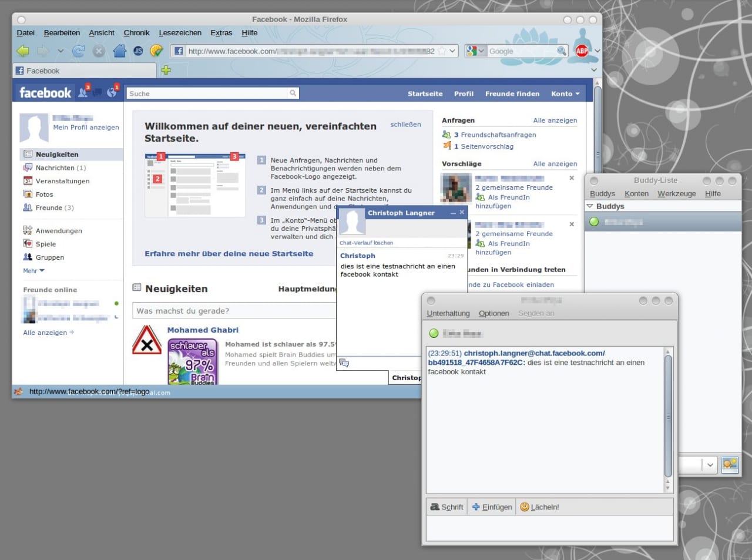
Task: Dismiss the first friend suggestion with X
Action: coord(572,178)
